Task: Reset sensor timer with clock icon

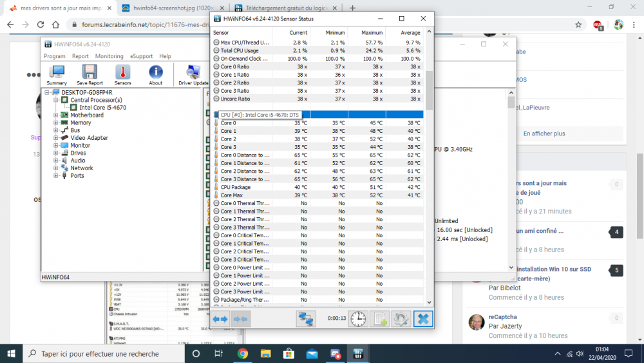Action: [x=358, y=319]
